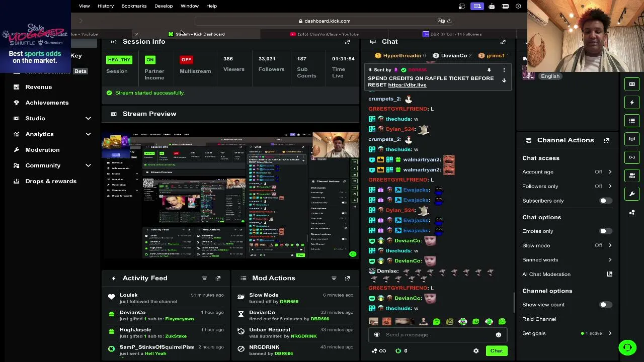Viewport: 644px width, 362px height.
Task: Click the wrench tools sidebar icon
Action: [x=632, y=194]
